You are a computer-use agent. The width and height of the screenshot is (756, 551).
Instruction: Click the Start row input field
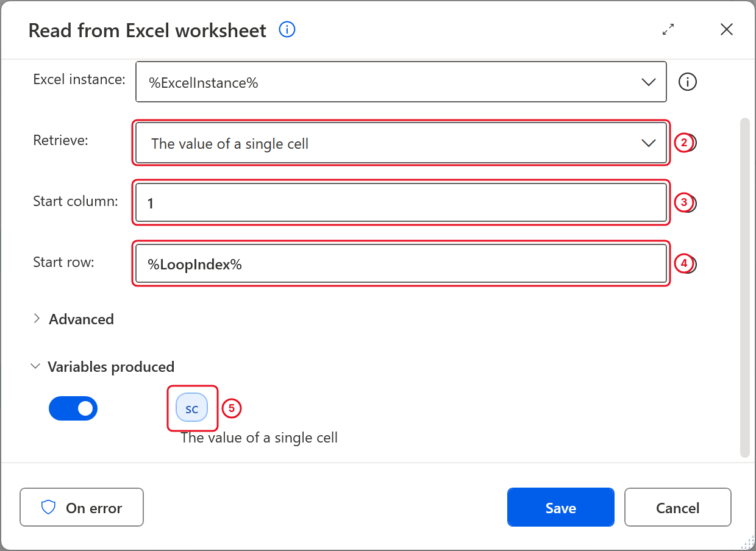point(401,263)
